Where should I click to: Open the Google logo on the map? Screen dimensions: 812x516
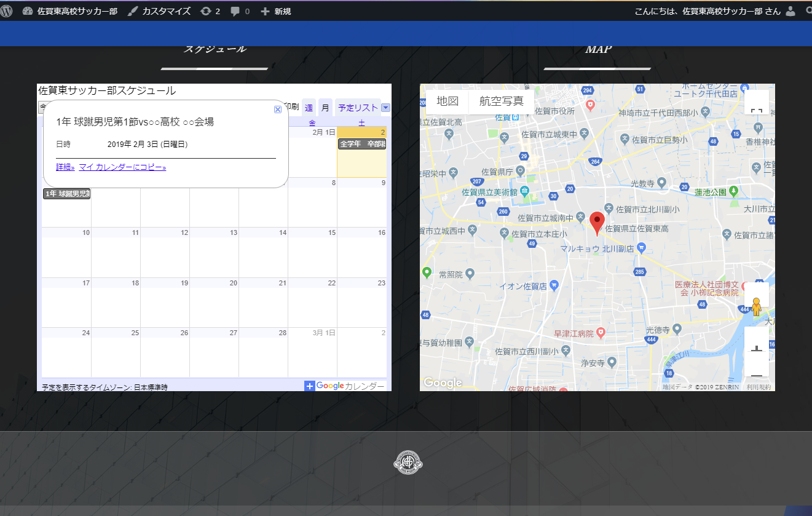tap(443, 383)
